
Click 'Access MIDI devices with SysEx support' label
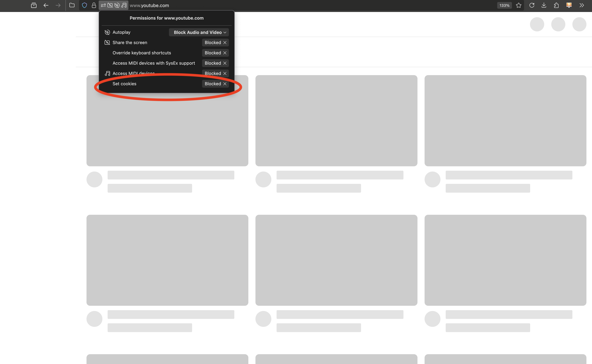pyautogui.click(x=154, y=63)
